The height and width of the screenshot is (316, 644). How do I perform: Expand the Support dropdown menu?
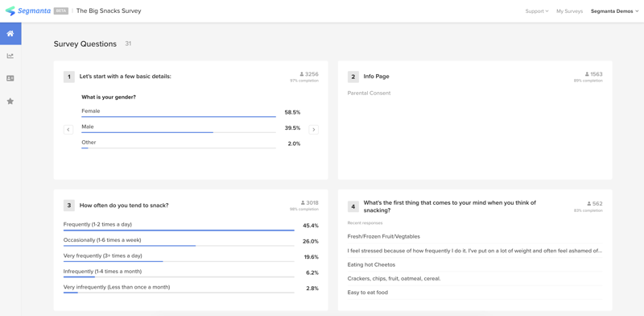(x=537, y=11)
